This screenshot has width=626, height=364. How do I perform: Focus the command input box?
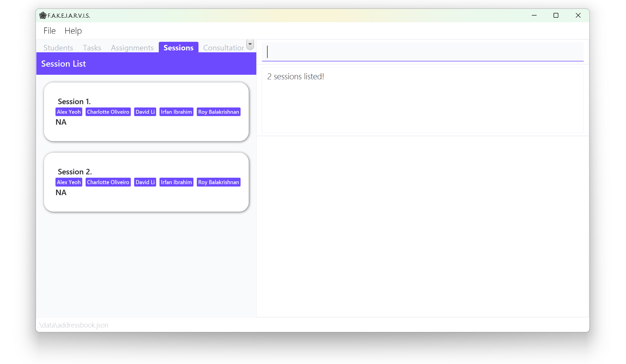tap(423, 52)
